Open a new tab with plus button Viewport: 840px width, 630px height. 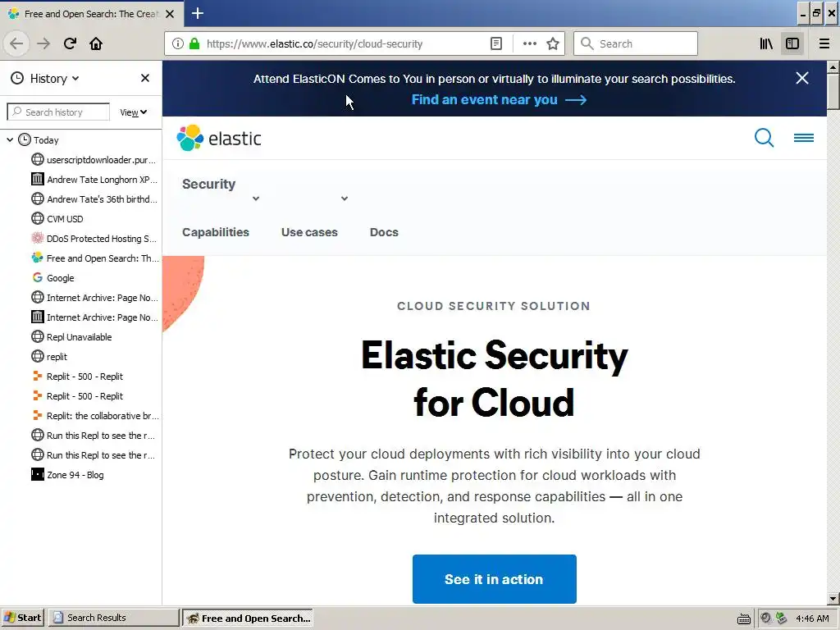[198, 13]
